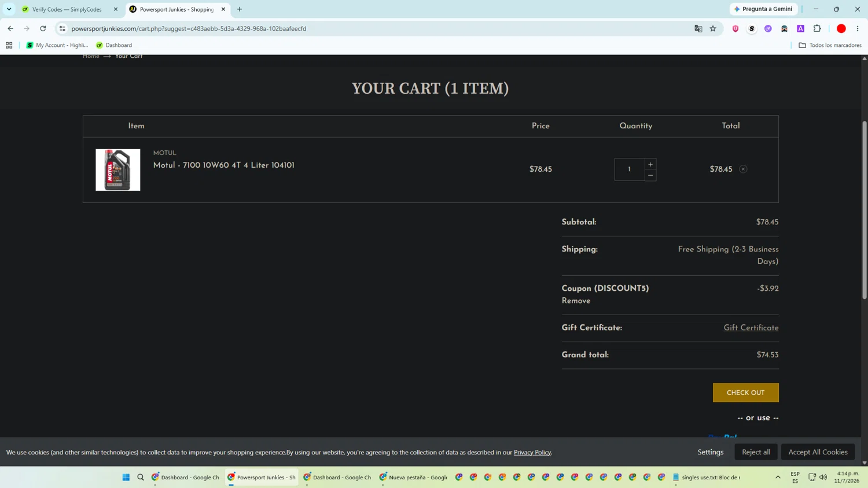Open the red profile avatar
The height and width of the screenshot is (488, 868).
(841, 28)
